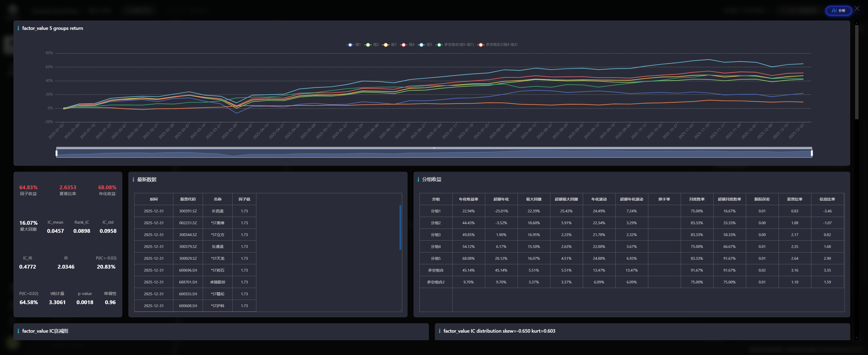Select stock row 300391.SZ 长药退
Viewport: 868px width, 355px height.
[188, 211]
